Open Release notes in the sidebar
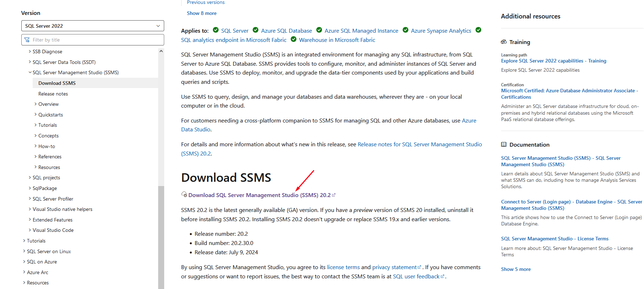This screenshot has height=289, width=644. click(53, 94)
